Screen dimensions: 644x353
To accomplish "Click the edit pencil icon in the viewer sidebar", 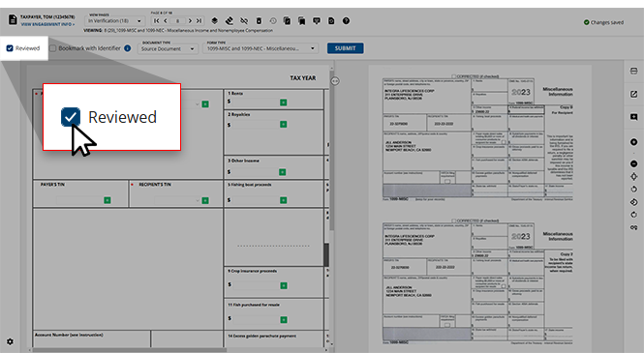I will [633, 95].
